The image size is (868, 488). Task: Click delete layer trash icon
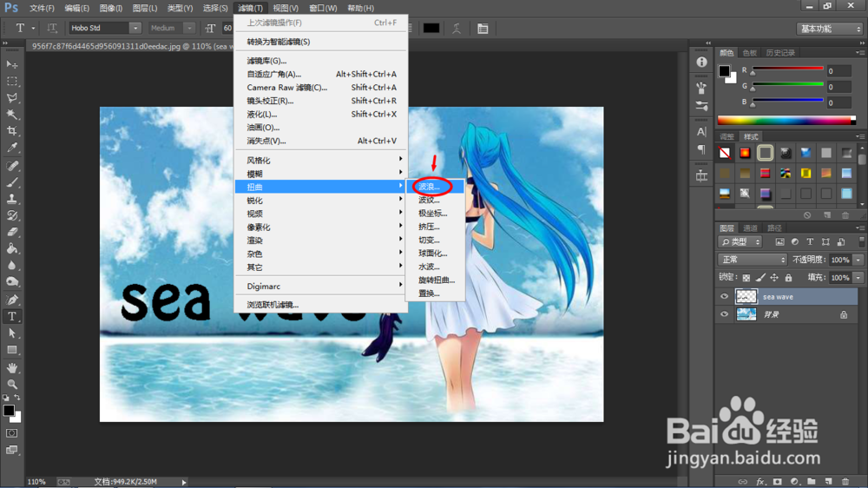pyautogui.click(x=845, y=481)
